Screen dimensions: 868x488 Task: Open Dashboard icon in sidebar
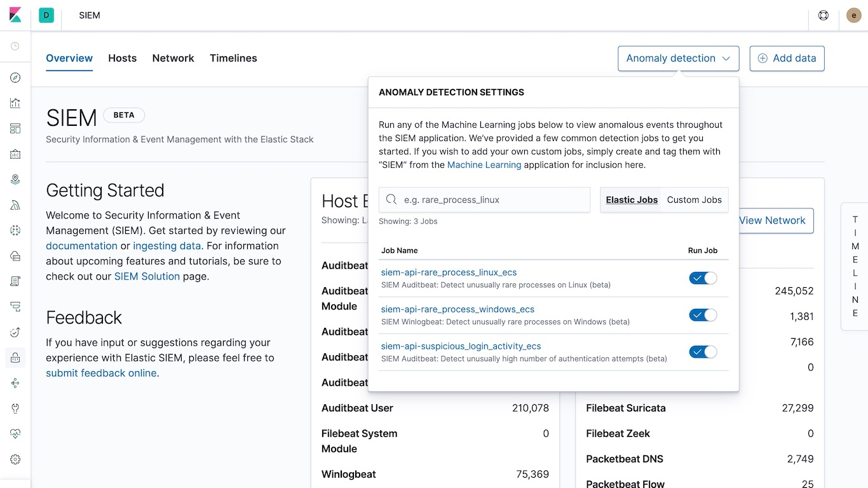(x=15, y=128)
